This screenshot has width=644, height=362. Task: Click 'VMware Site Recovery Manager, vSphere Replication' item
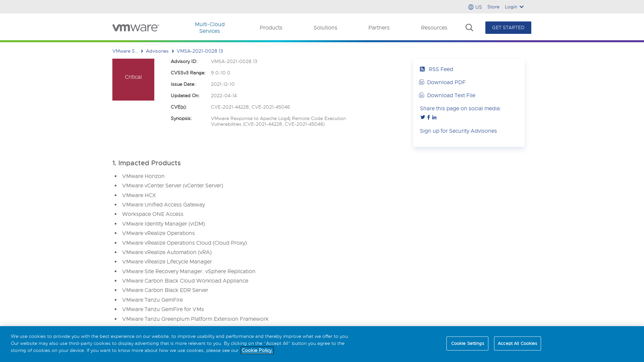coord(189,271)
